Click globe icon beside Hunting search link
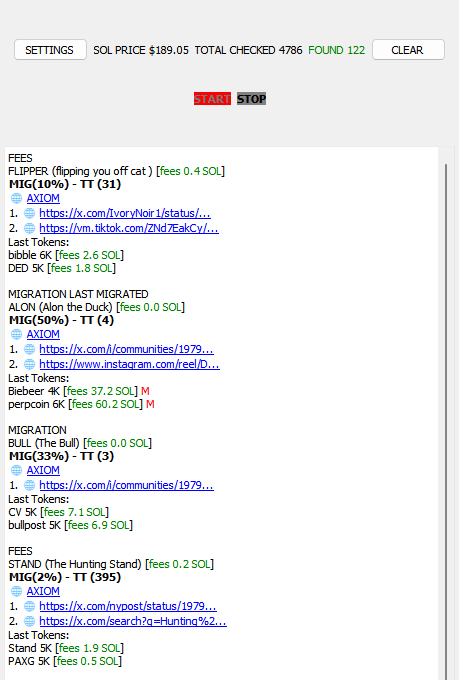The width and height of the screenshot is (459, 680). (x=30, y=621)
